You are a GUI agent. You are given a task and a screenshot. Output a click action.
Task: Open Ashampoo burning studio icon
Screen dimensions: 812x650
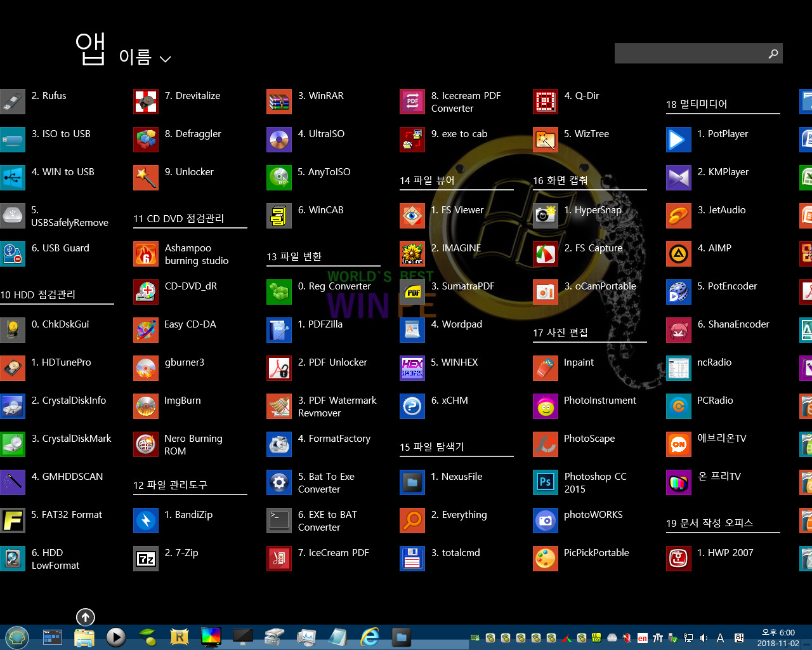[146, 254]
